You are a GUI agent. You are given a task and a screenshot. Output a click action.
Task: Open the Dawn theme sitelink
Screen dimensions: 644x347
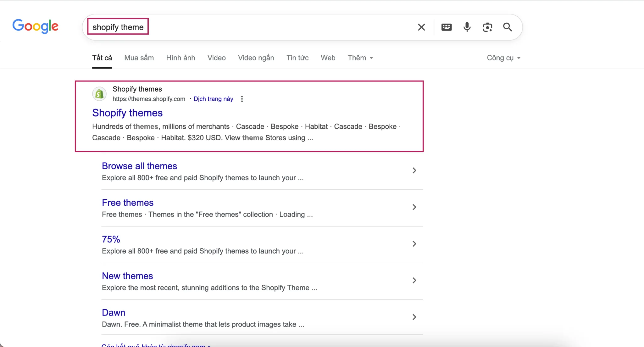coord(114,313)
